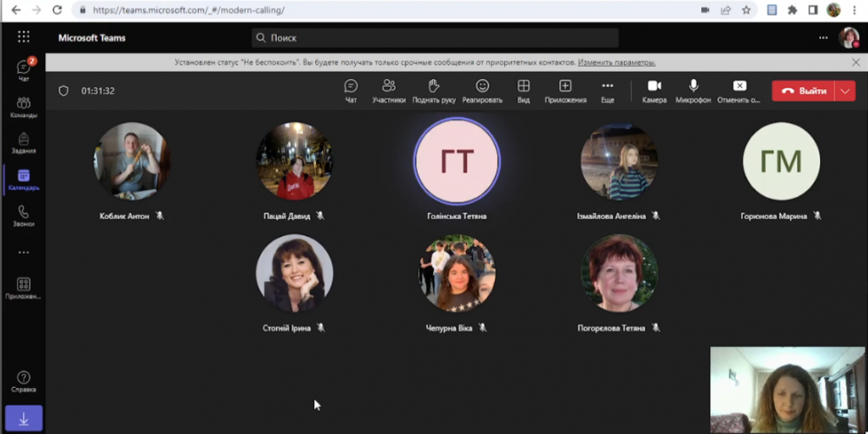The width and height of the screenshot is (868, 434).
Task: Open the reactions picker
Action: tap(482, 90)
